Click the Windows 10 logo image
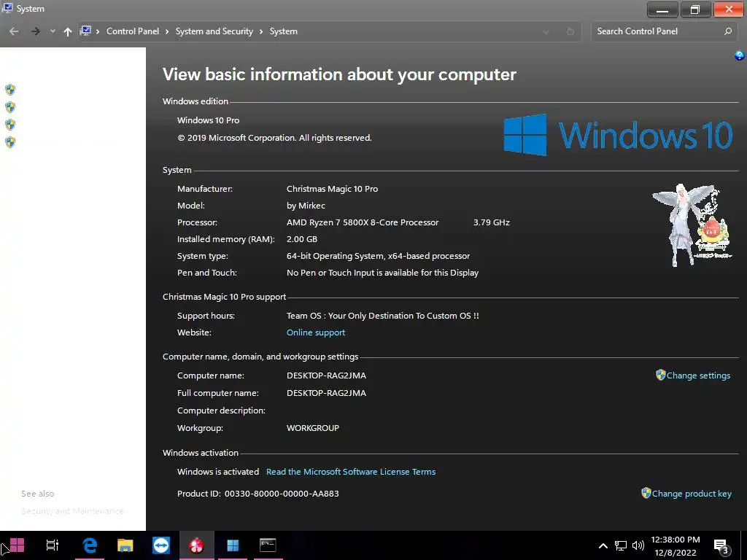Screen dimensions: 747x560 [x=618, y=135]
